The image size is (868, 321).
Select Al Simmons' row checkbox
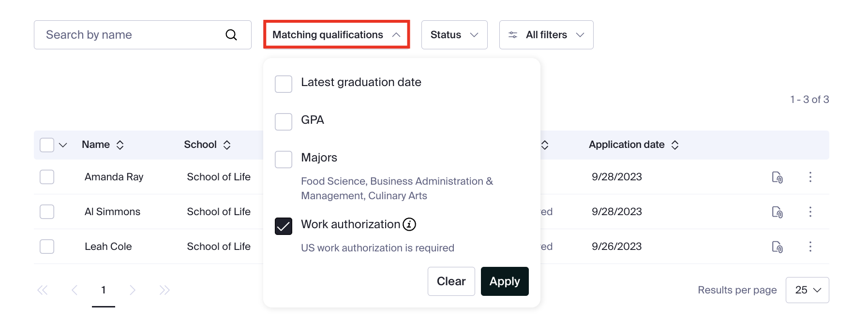click(x=47, y=212)
